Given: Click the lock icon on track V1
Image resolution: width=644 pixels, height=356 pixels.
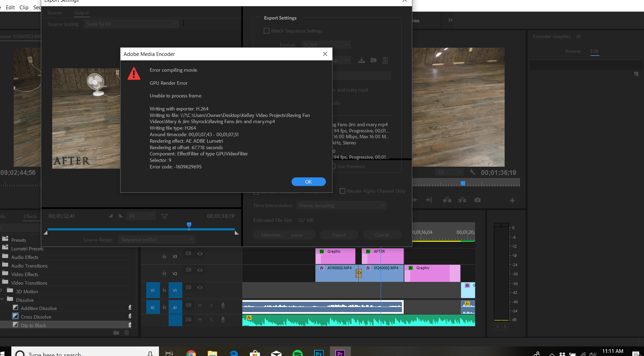Looking at the screenshot, I should pos(164,290).
